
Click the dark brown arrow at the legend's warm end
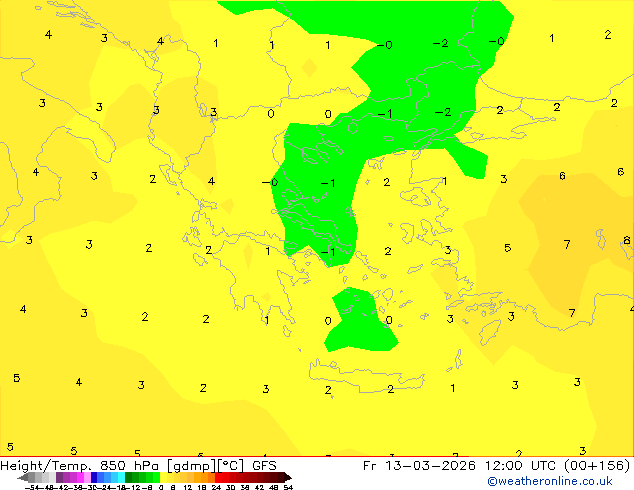288,477
